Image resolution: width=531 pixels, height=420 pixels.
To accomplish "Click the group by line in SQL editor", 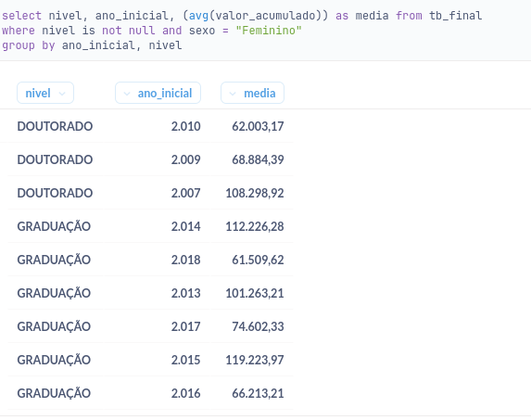I will (x=92, y=45).
